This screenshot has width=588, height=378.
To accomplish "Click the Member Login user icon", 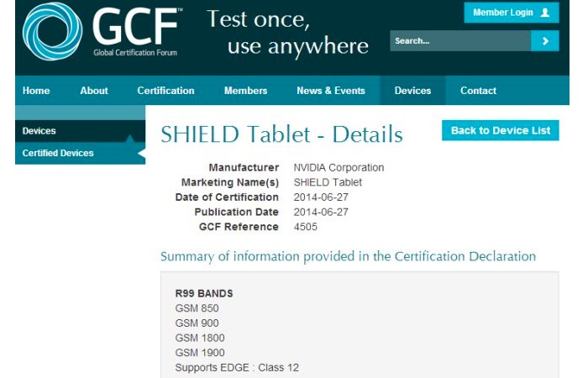I will (x=545, y=13).
